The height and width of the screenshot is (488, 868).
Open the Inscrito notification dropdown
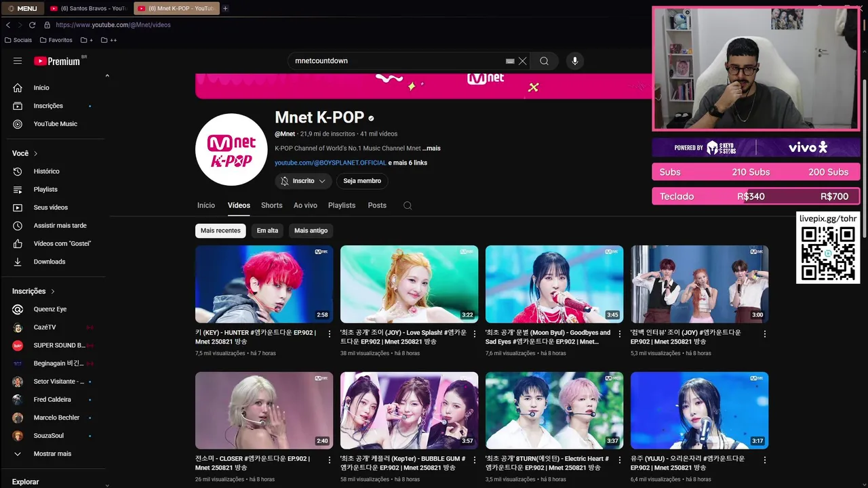click(303, 181)
